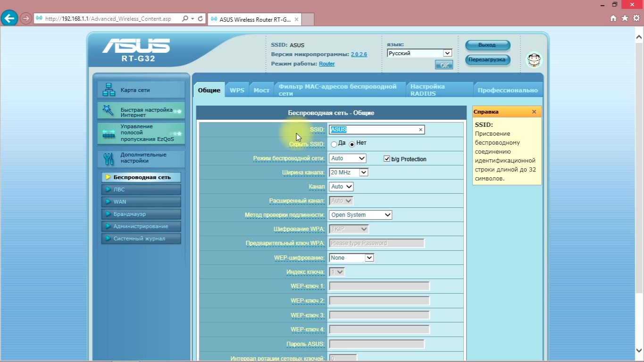This screenshot has width=644, height=362.
Task: Select Нет for hide SSID
Action: click(352, 144)
